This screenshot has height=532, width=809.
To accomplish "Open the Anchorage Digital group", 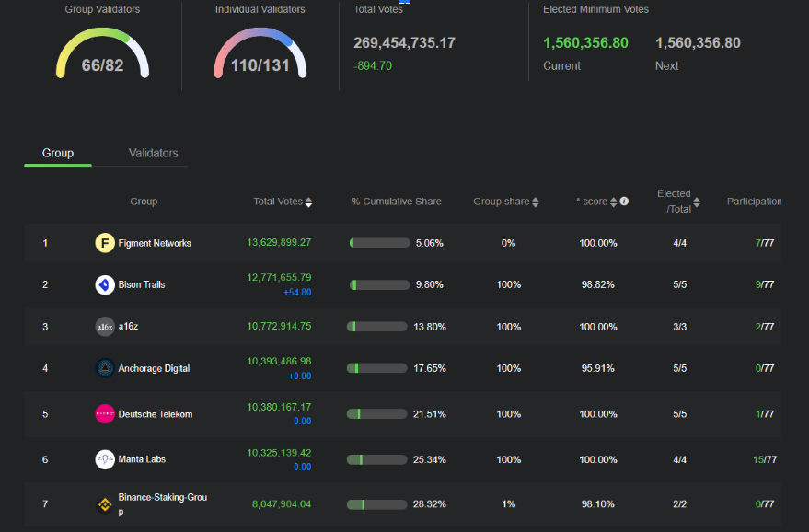I will pos(154,368).
